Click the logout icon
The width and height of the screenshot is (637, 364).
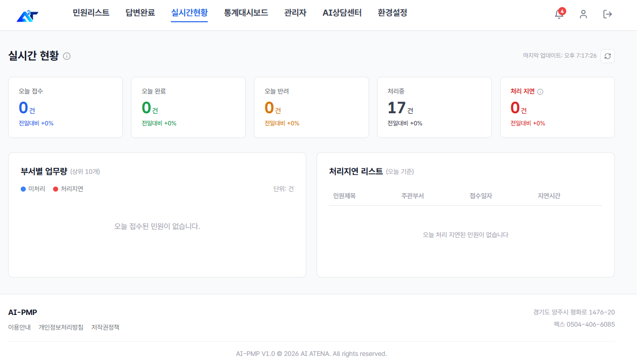pyautogui.click(x=608, y=14)
